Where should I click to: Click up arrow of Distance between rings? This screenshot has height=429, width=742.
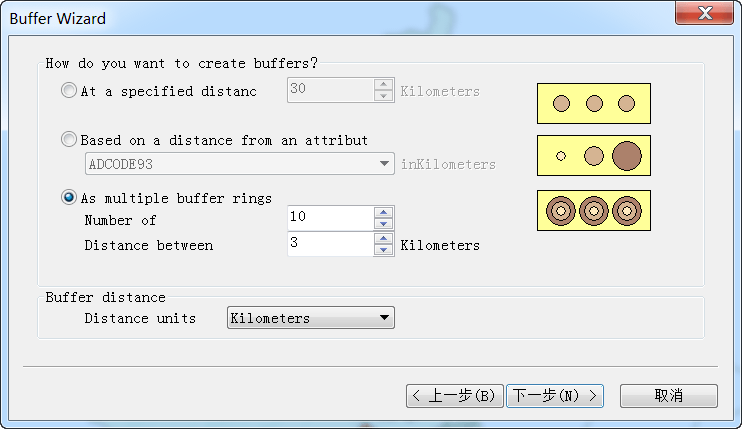pyautogui.click(x=383, y=238)
